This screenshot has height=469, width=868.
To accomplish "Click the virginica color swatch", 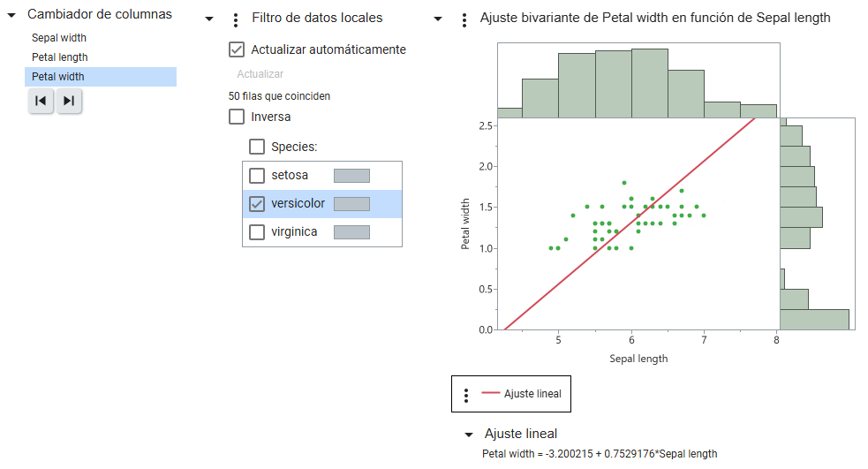I will click(351, 232).
